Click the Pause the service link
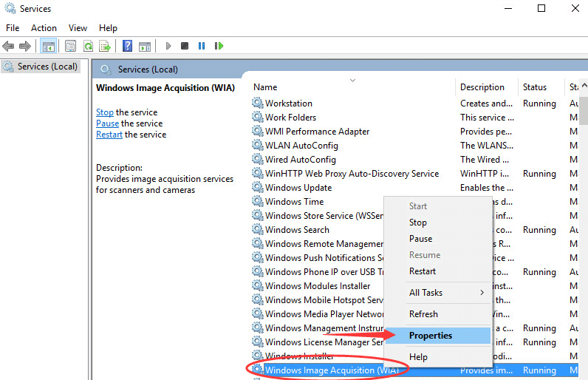The height and width of the screenshot is (380, 588). (x=107, y=123)
